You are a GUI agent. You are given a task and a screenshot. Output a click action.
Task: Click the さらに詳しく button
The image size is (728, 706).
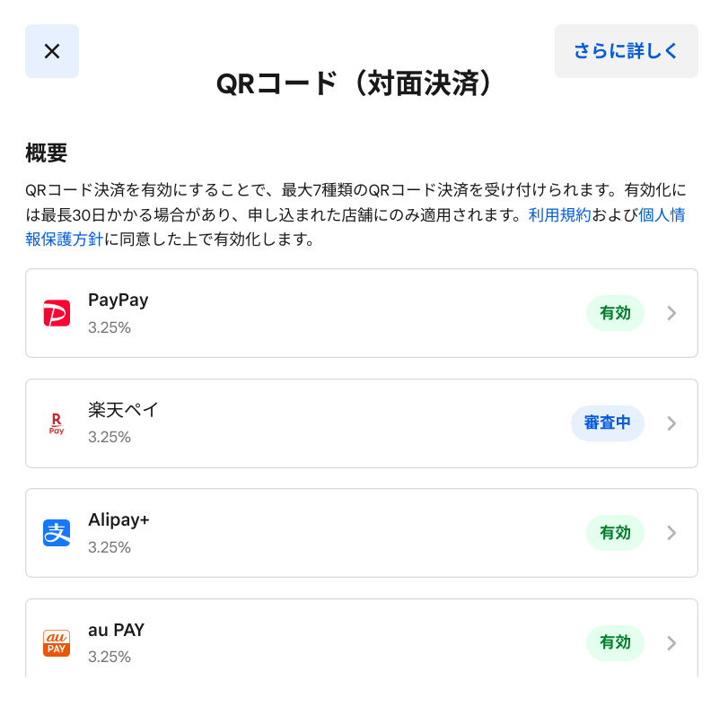click(626, 51)
